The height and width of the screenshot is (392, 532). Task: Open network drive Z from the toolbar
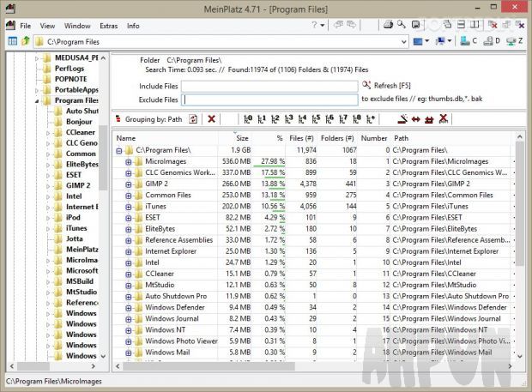[x=514, y=41]
